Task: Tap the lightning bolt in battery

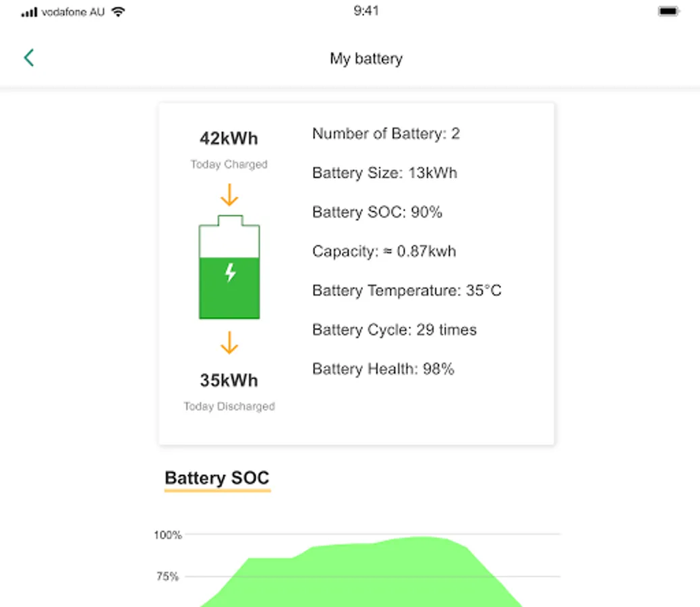Action: coord(230,273)
